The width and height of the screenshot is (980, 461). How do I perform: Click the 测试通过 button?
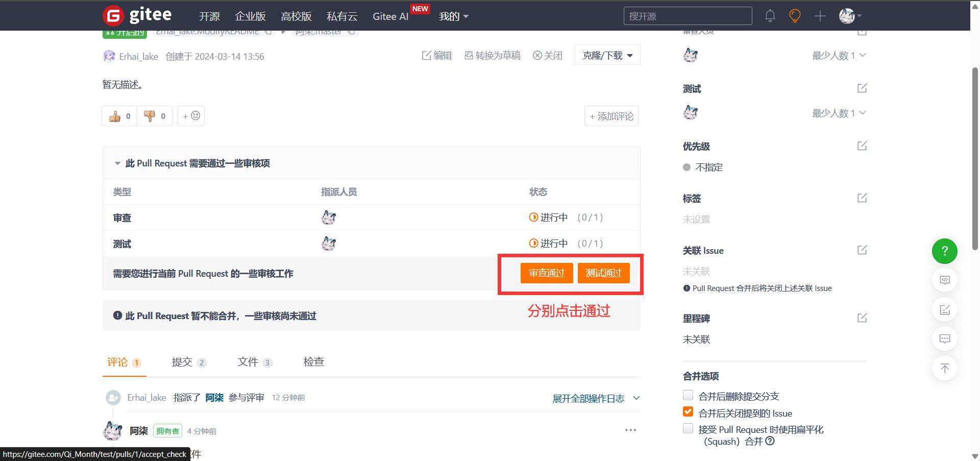[603, 273]
